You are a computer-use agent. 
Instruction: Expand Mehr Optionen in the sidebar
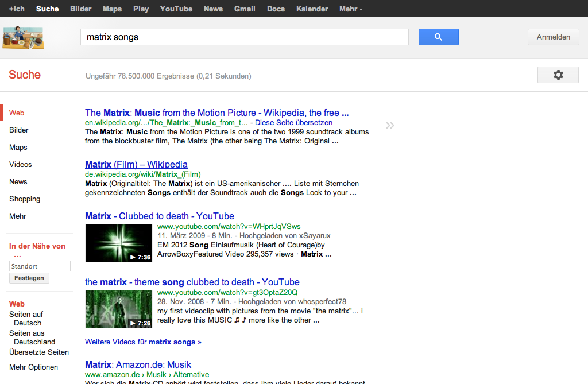click(33, 367)
